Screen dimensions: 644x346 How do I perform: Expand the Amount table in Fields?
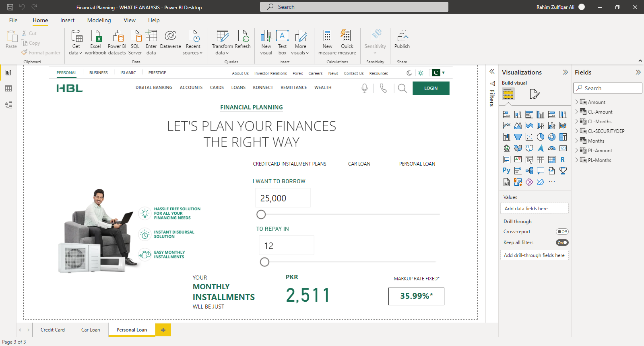coord(577,102)
